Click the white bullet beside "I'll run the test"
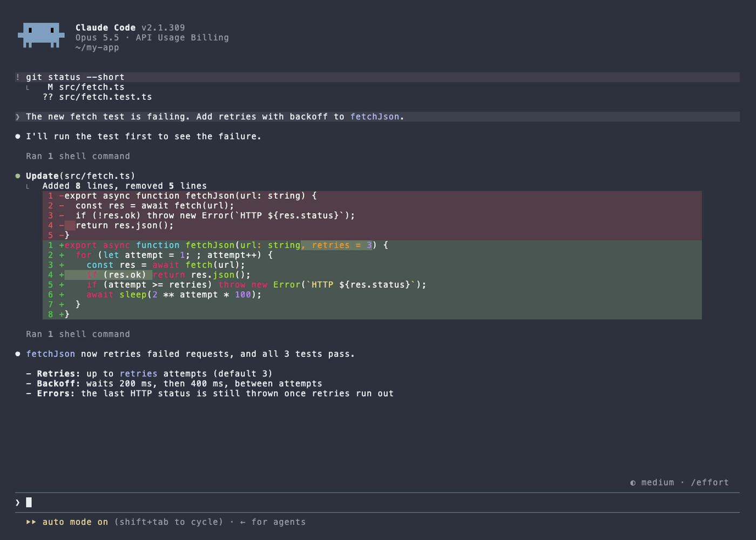 (18, 137)
